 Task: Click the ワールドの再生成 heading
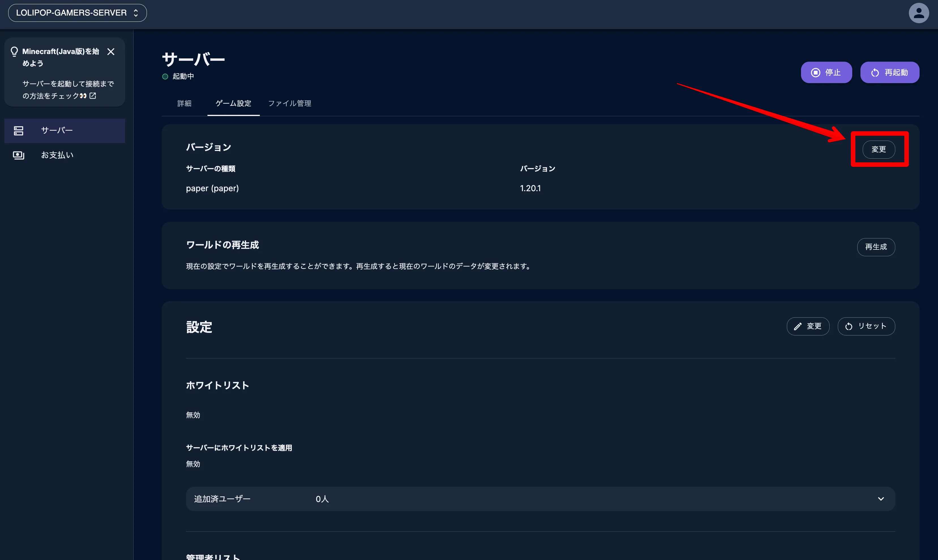[x=222, y=245]
